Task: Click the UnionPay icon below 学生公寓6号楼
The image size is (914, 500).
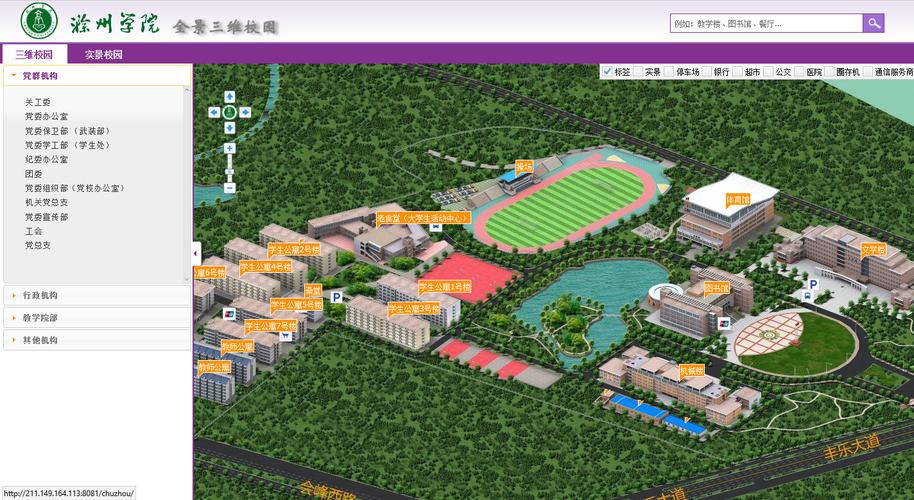Action: point(229,314)
